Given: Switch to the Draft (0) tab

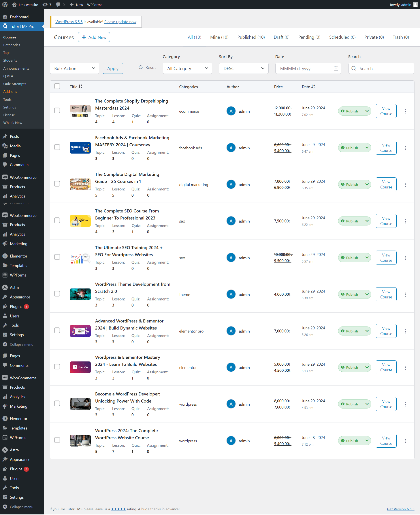Looking at the screenshot, I should (x=281, y=37).
